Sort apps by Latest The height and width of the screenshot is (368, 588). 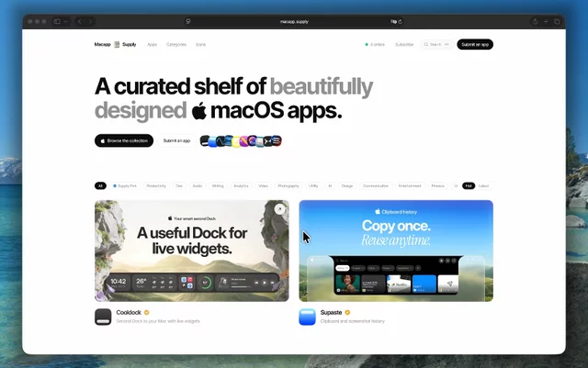coord(483,186)
